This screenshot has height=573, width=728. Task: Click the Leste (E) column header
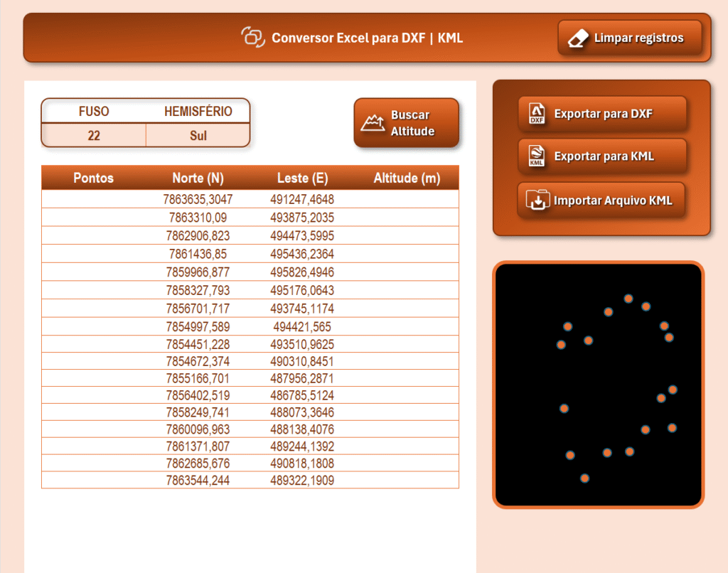pos(302,178)
